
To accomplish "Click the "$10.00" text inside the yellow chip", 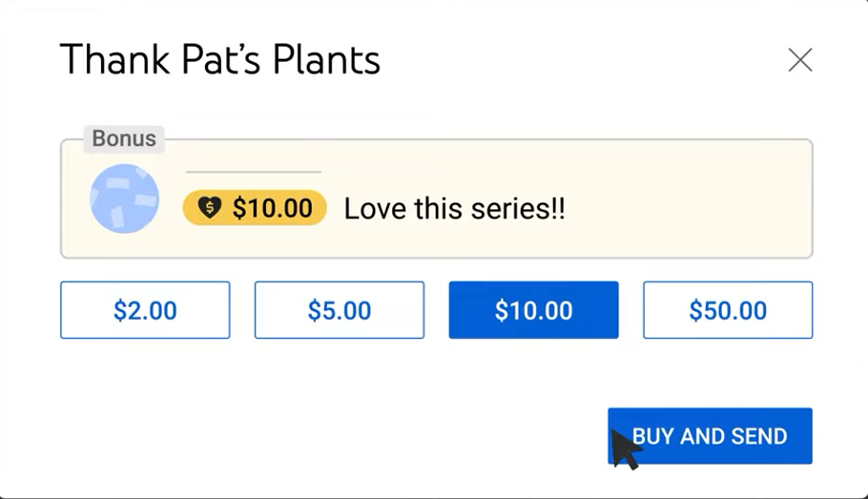I will (272, 208).
